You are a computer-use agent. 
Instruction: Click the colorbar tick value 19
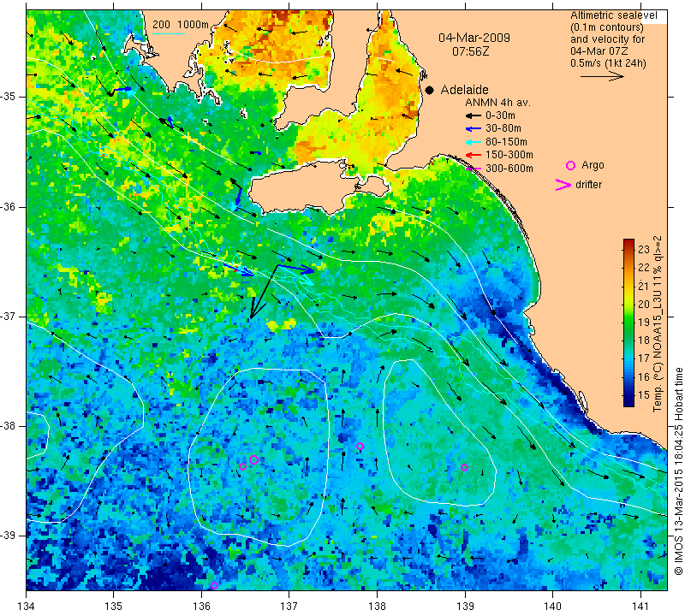644,323
